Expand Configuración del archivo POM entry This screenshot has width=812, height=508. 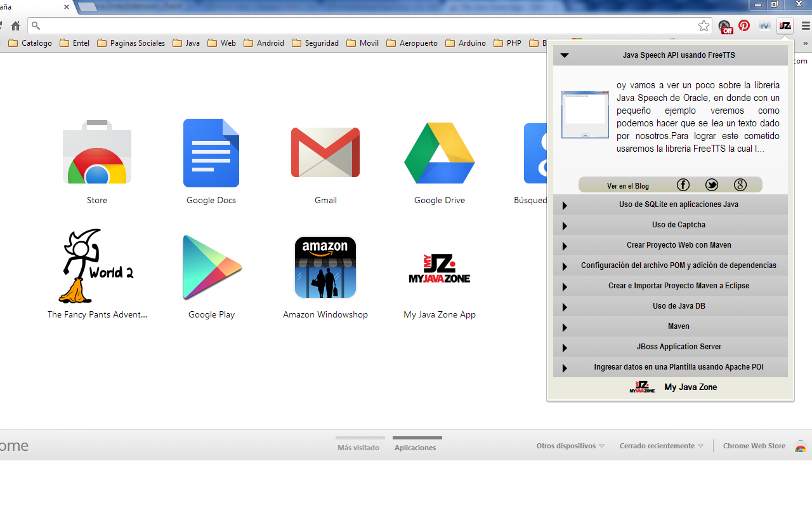tap(671, 265)
